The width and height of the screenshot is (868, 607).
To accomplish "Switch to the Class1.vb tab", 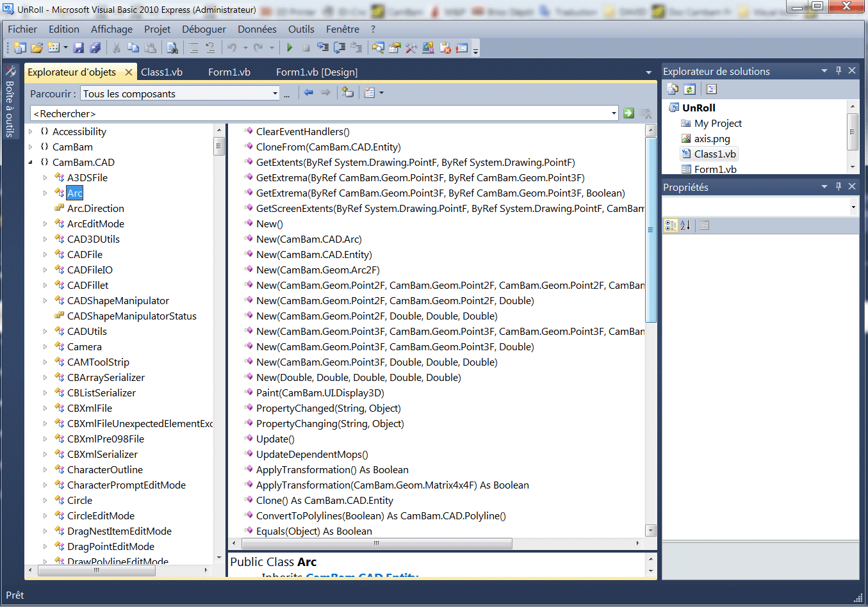I will [161, 72].
